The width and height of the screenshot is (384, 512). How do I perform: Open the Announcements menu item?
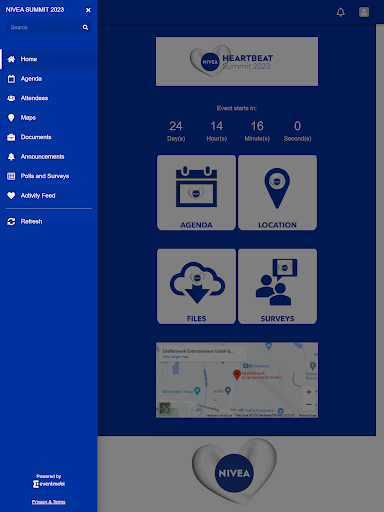49,157
